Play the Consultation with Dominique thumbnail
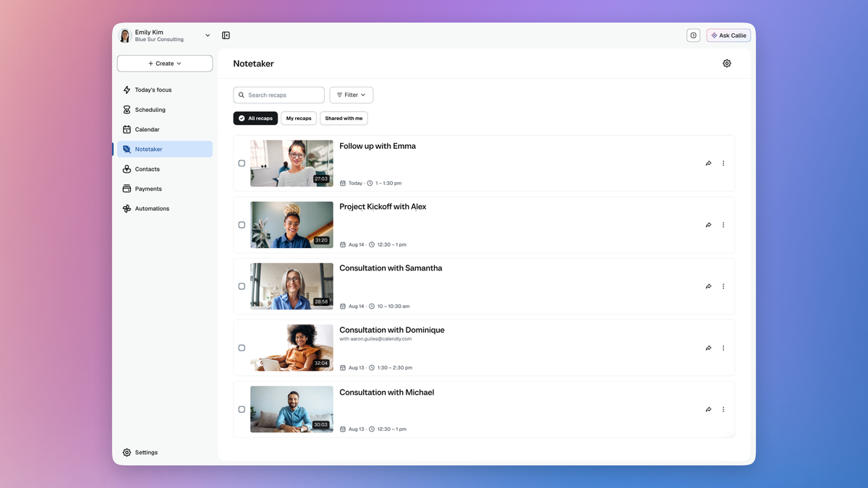This screenshot has height=488, width=868. (x=292, y=348)
